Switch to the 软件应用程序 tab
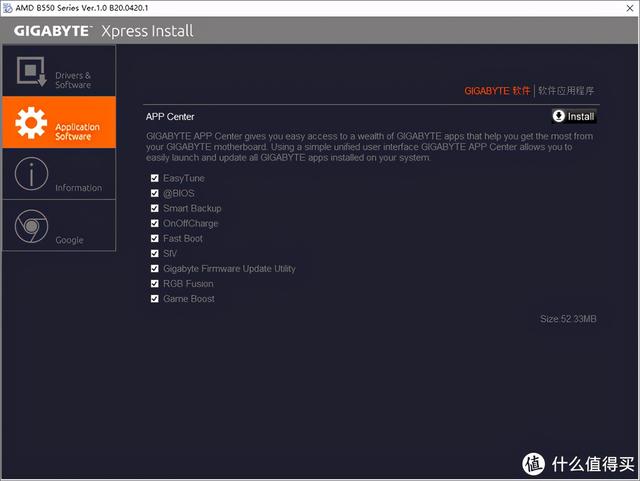 [x=566, y=91]
